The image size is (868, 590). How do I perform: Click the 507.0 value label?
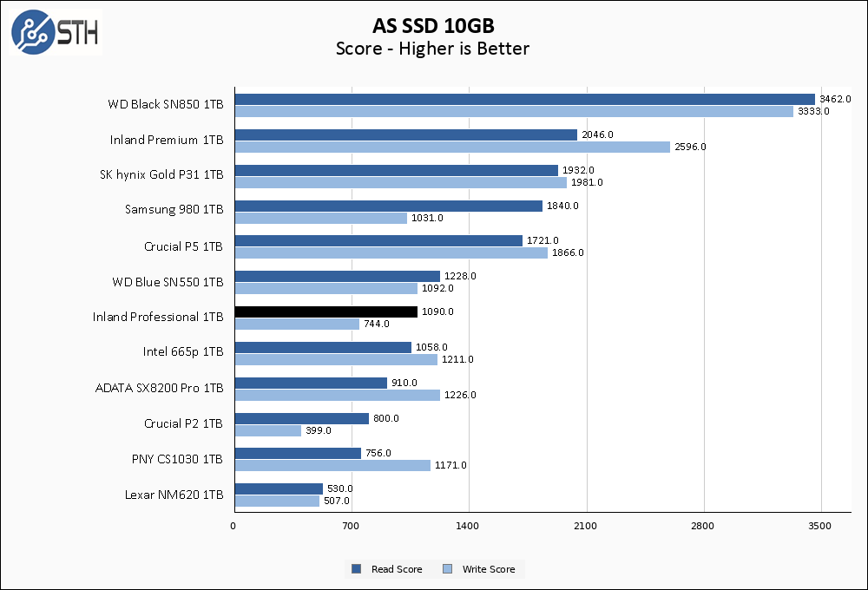click(x=337, y=501)
